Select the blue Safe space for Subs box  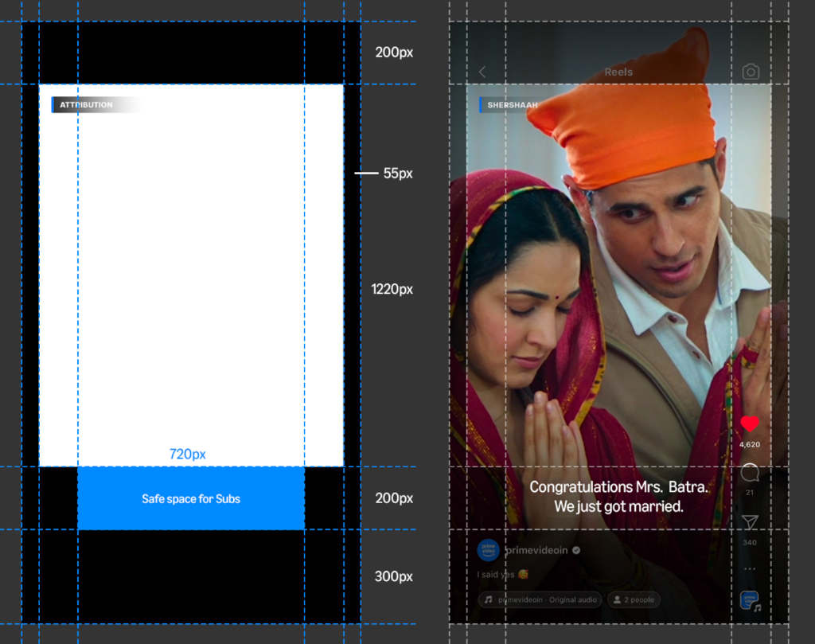point(191,499)
